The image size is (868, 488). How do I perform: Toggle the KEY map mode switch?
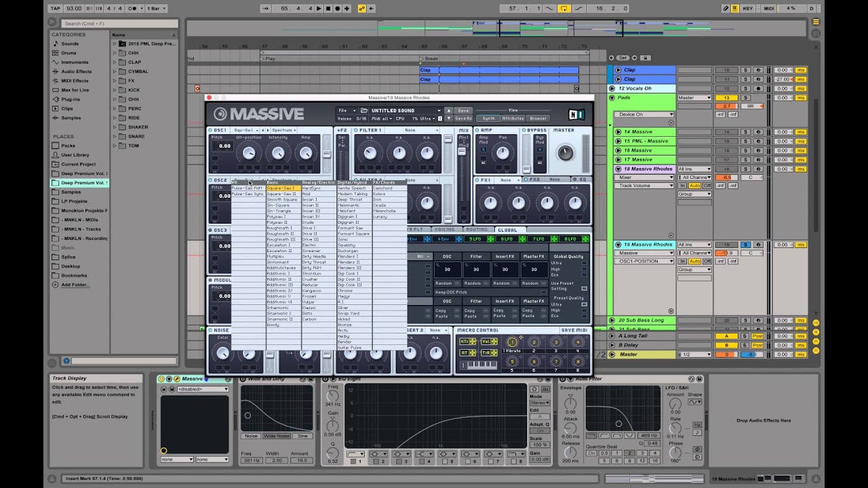[748, 8]
